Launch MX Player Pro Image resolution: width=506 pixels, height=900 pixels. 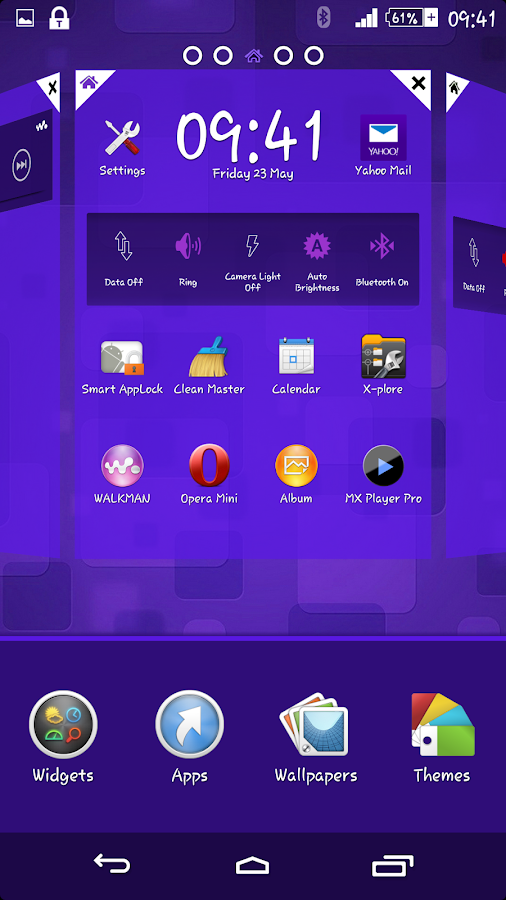(x=383, y=474)
